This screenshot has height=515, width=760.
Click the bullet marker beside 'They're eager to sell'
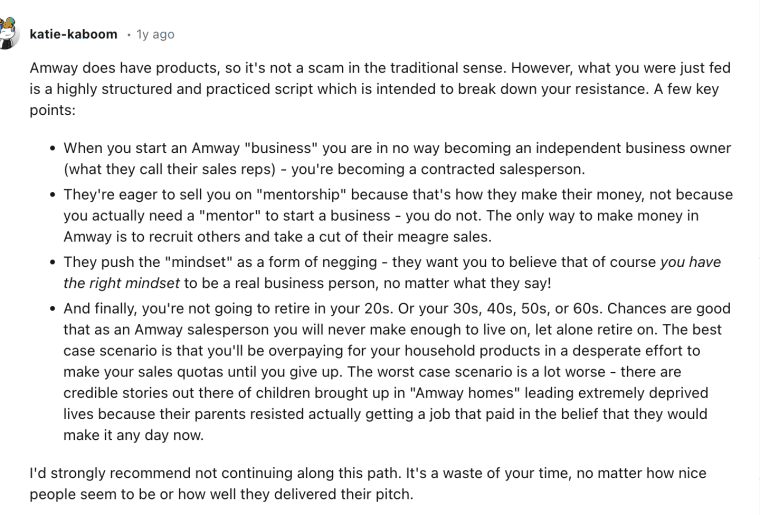pos(53,195)
